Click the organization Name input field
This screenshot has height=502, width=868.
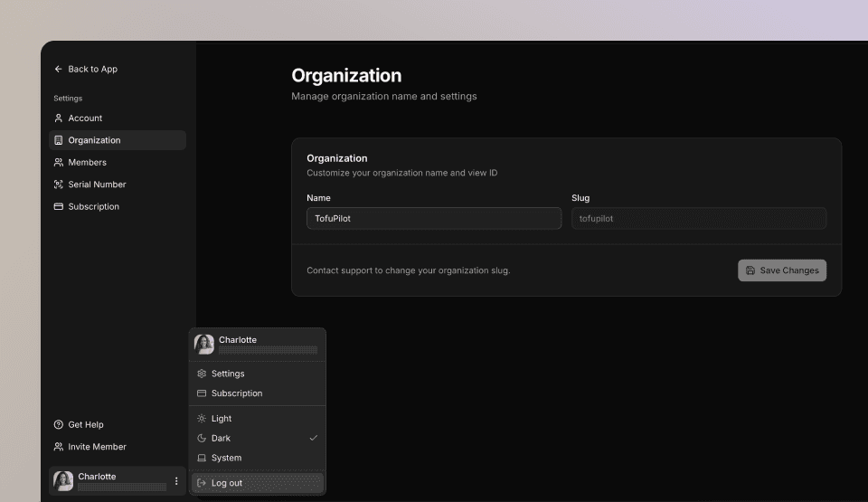pyautogui.click(x=434, y=219)
